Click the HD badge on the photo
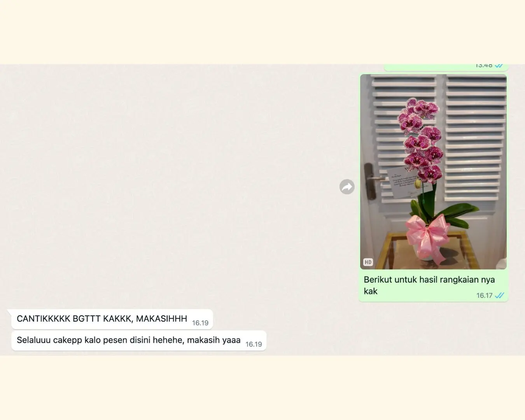Image resolution: width=525 pixels, height=420 pixels. 368,262
